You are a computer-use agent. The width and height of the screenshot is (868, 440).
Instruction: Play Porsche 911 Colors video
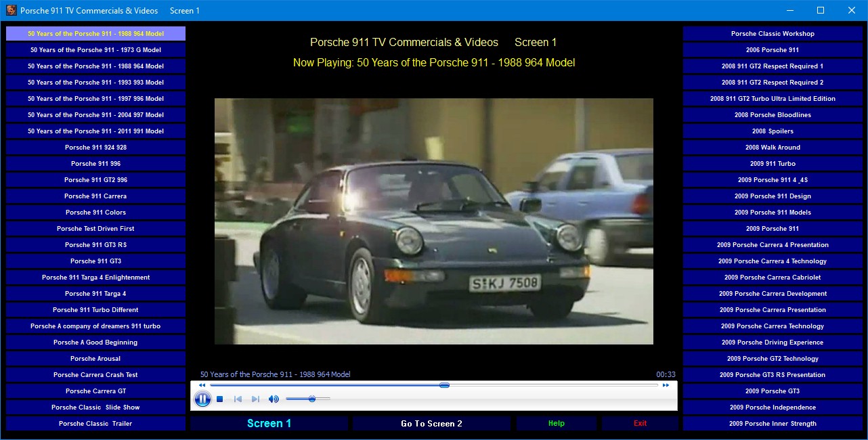(x=95, y=213)
